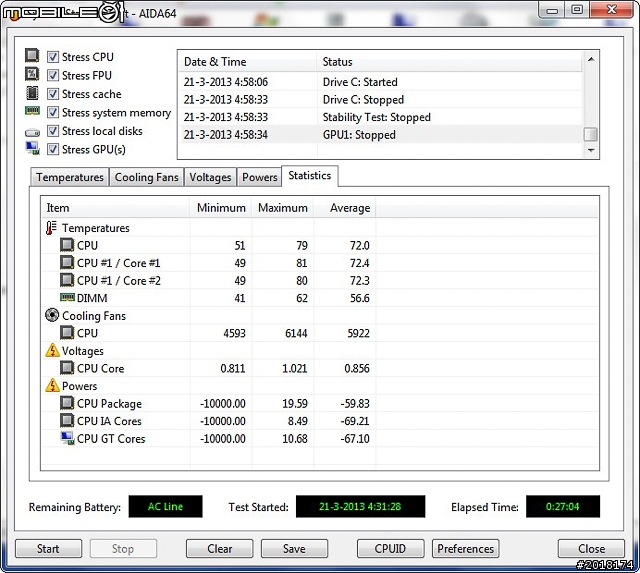This screenshot has height=573, width=640.
Task: Click the Average column header
Action: coord(345,208)
